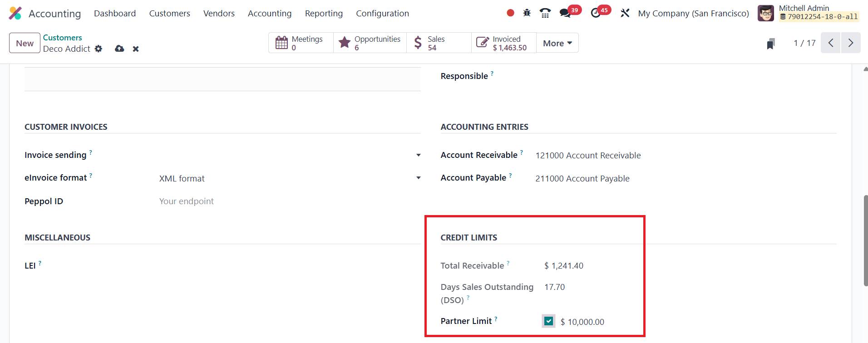
Task: Expand the Invoice sending dropdown
Action: pyautogui.click(x=418, y=155)
